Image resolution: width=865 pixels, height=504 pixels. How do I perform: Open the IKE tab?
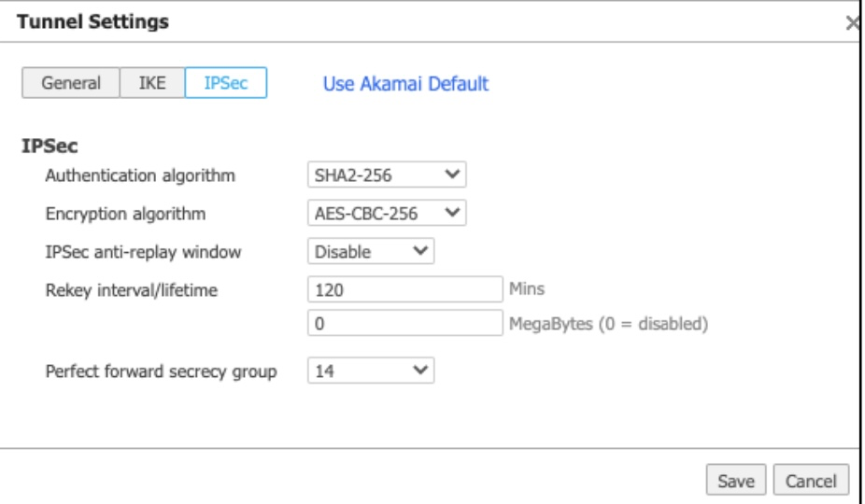coord(152,83)
